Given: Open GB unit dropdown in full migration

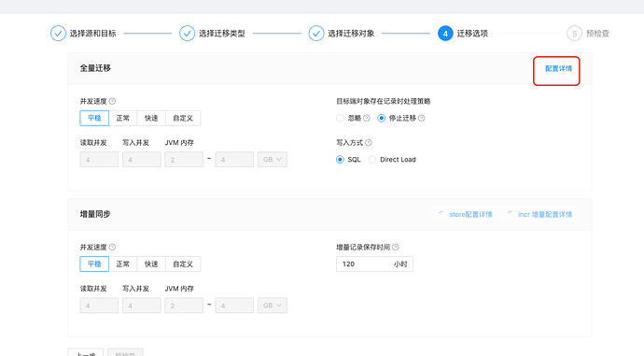Looking at the screenshot, I should (x=273, y=160).
